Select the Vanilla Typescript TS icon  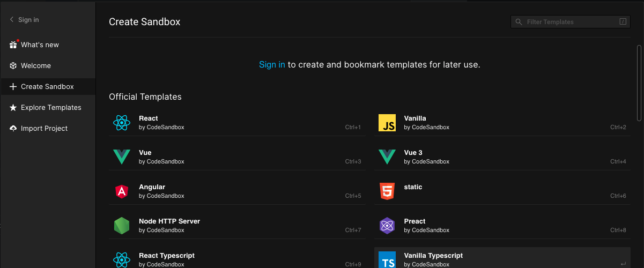(387, 259)
